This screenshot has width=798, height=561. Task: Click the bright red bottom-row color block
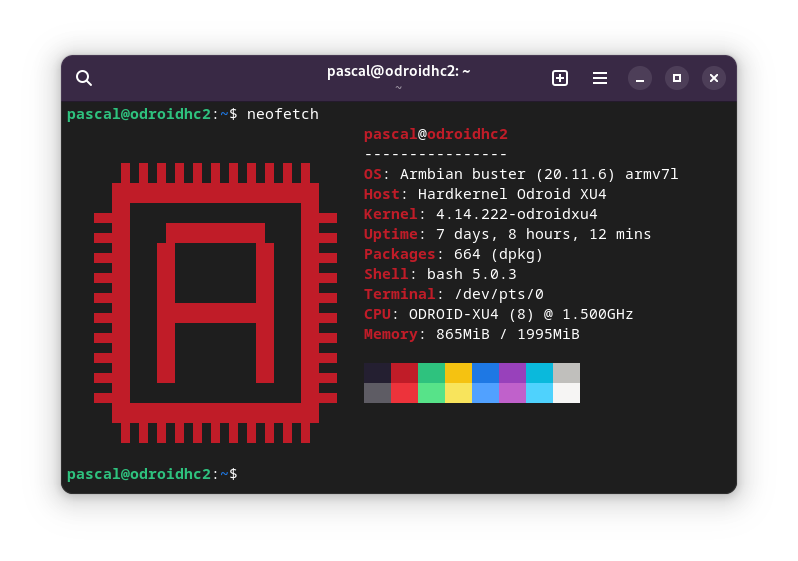click(x=404, y=393)
